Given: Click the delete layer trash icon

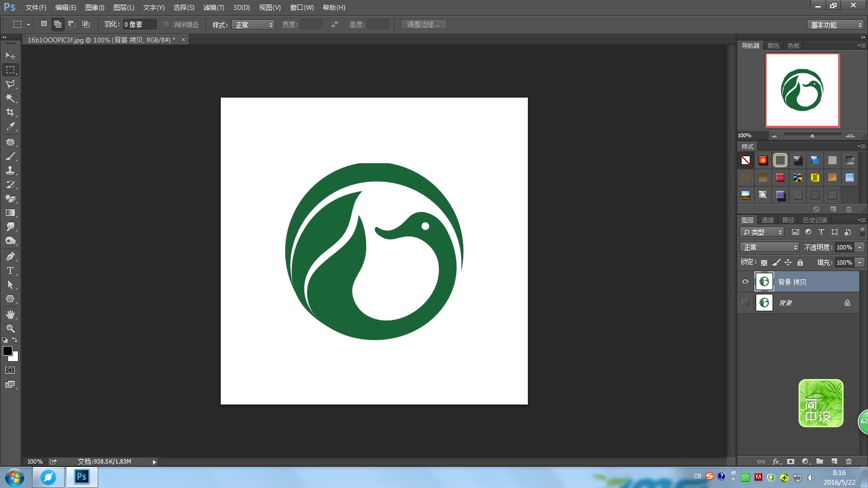Looking at the screenshot, I should [x=848, y=461].
